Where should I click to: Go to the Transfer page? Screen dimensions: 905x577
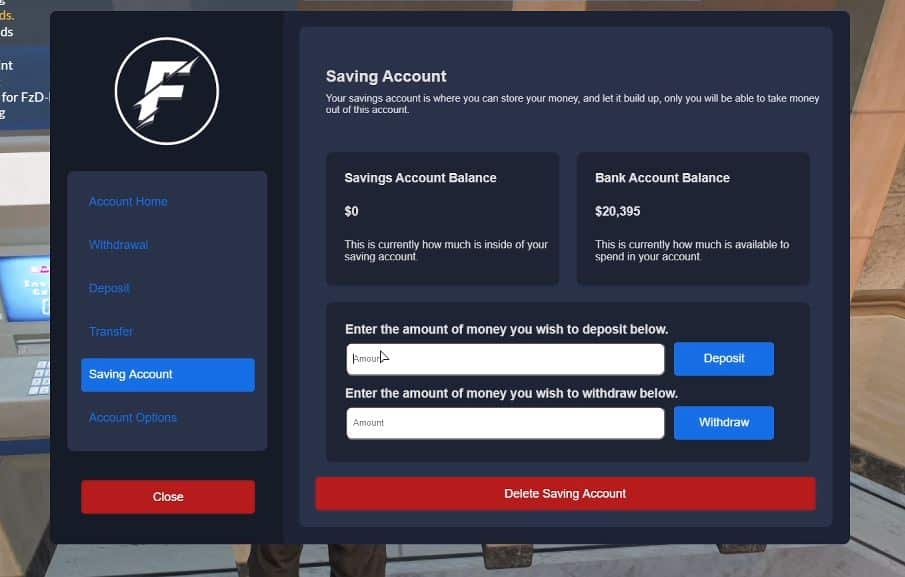pos(111,331)
